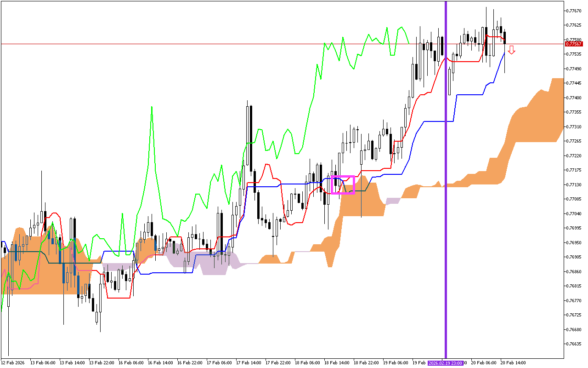
Task: Click the 0.77400 price axis label
Action: tap(573, 98)
